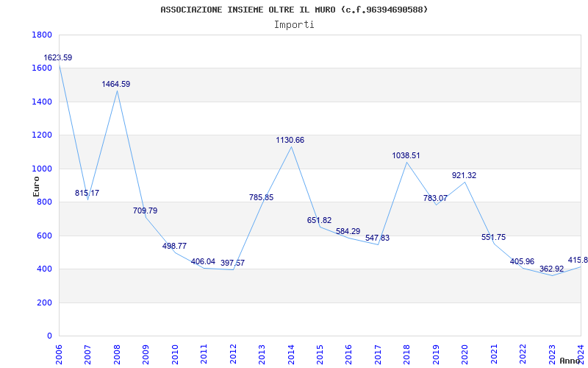588x368 pixels.
Task: Select the 785.85 data label
Action: (262, 197)
